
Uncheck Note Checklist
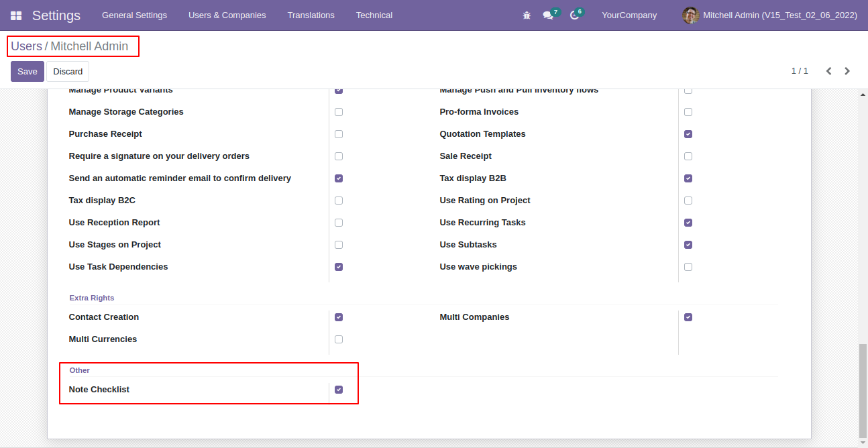[x=339, y=390]
